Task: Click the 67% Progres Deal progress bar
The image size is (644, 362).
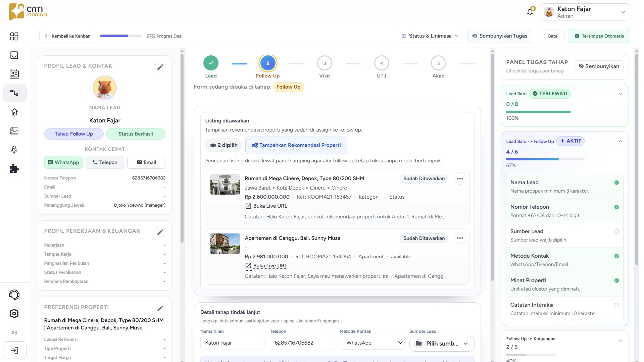Action: [x=121, y=36]
